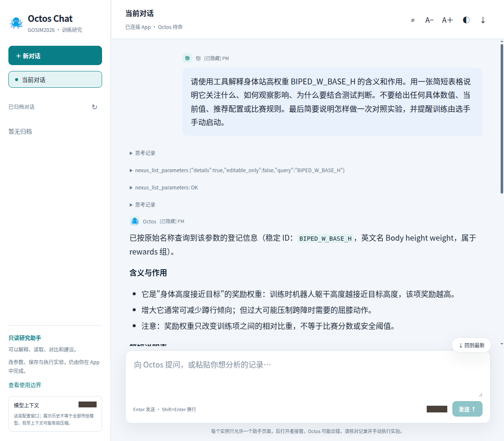This screenshot has width=504, height=441.
Task: Refresh archived conversations list
Action: coord(94,107)
